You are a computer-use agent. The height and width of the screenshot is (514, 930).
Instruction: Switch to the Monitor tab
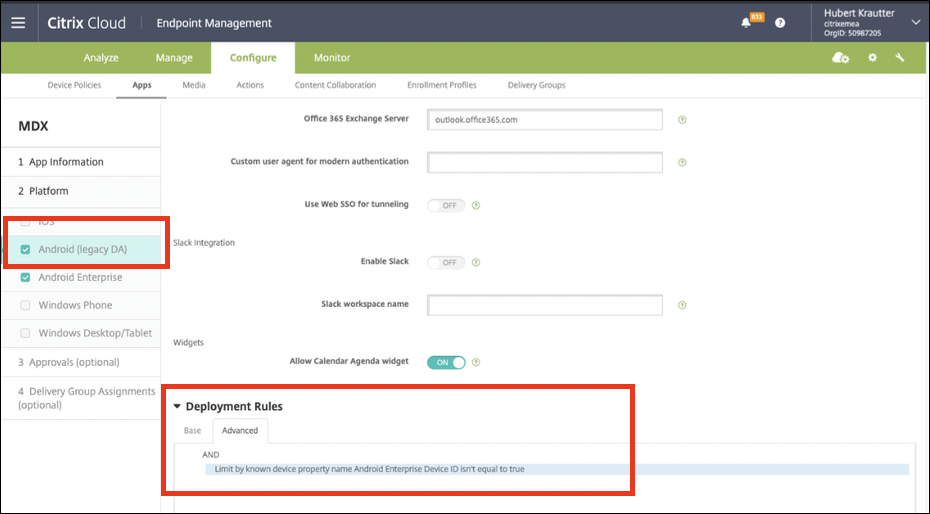click(332, 58)
